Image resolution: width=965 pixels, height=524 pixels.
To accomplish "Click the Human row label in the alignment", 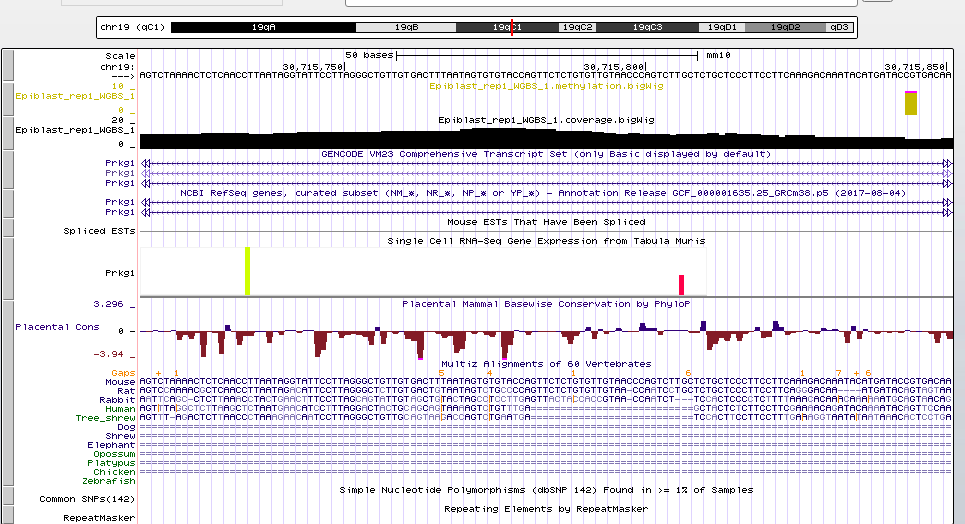I will 120,409.
